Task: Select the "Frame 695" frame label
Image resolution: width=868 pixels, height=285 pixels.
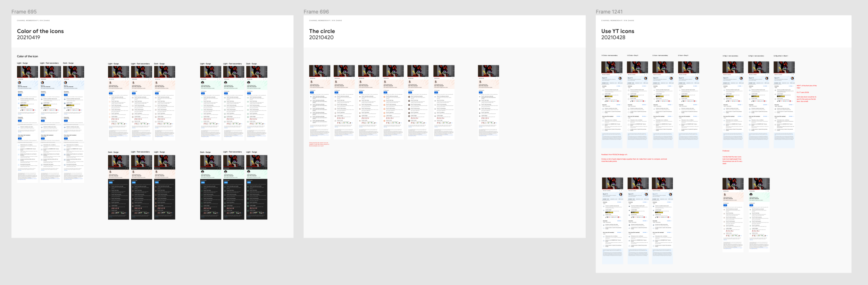Action: tap(24, 12)
